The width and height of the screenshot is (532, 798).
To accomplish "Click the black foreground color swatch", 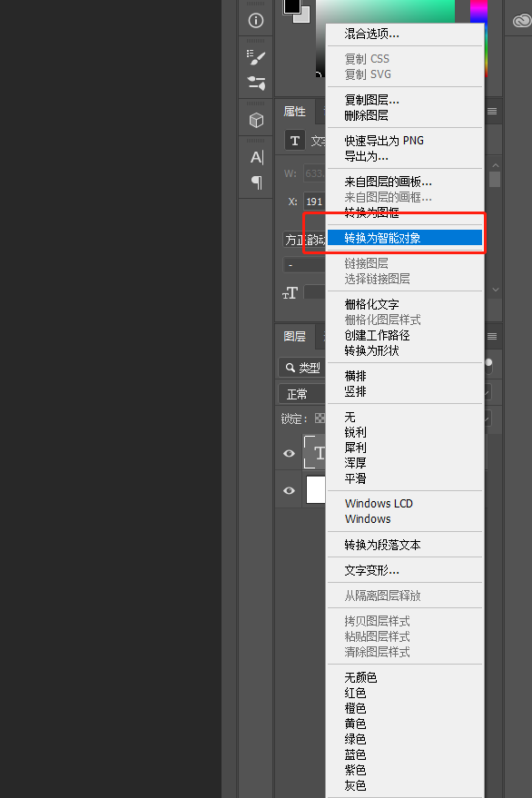I will click(x=292, y=5).
